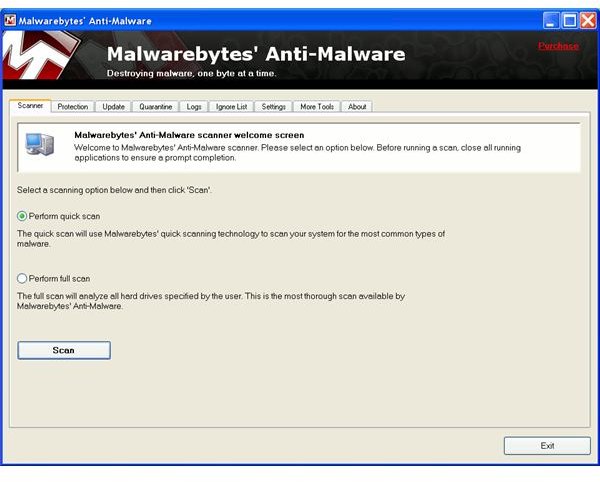Show the About tab

pos(357,107)
